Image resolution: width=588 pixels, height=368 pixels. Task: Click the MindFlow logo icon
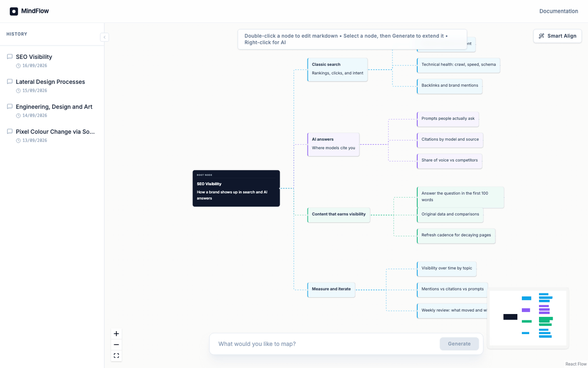pyautogui.click(x=14, y=11)
